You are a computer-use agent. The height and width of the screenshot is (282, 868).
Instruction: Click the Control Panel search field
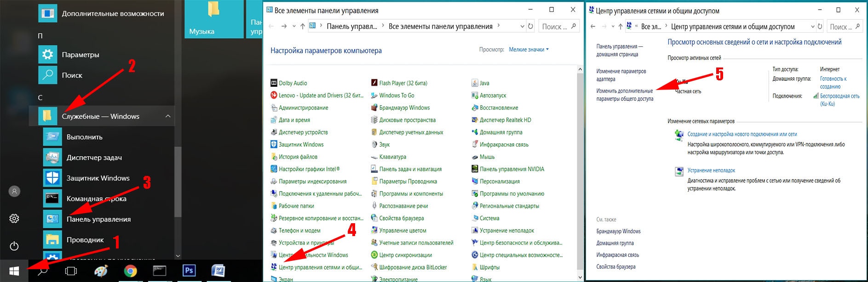coord(554,27)
